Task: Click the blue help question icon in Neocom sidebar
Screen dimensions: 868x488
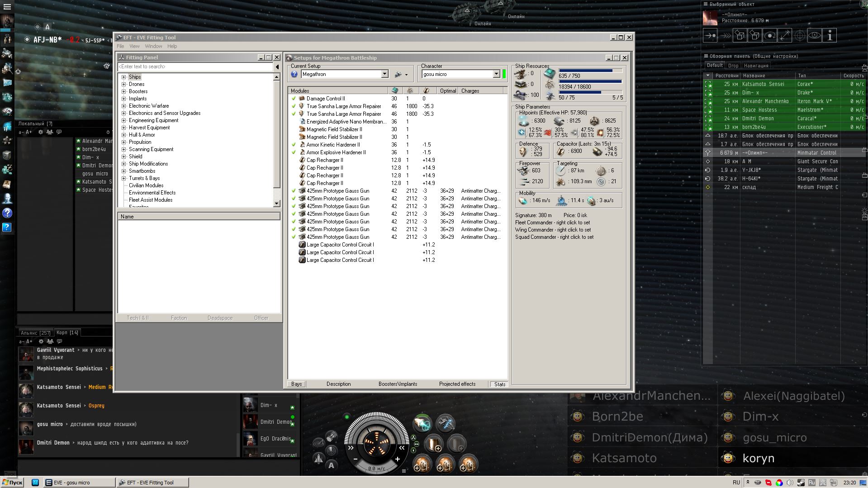Action: coord(7,213)
